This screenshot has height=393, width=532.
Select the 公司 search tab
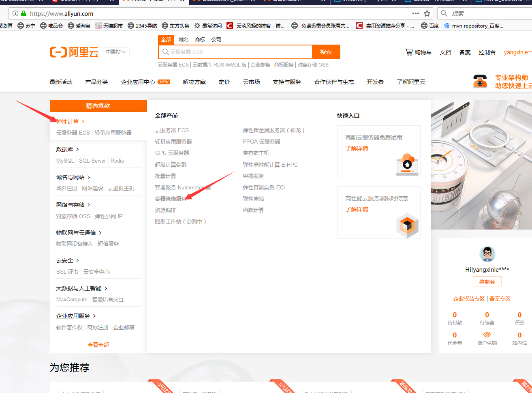click(216, 40)
